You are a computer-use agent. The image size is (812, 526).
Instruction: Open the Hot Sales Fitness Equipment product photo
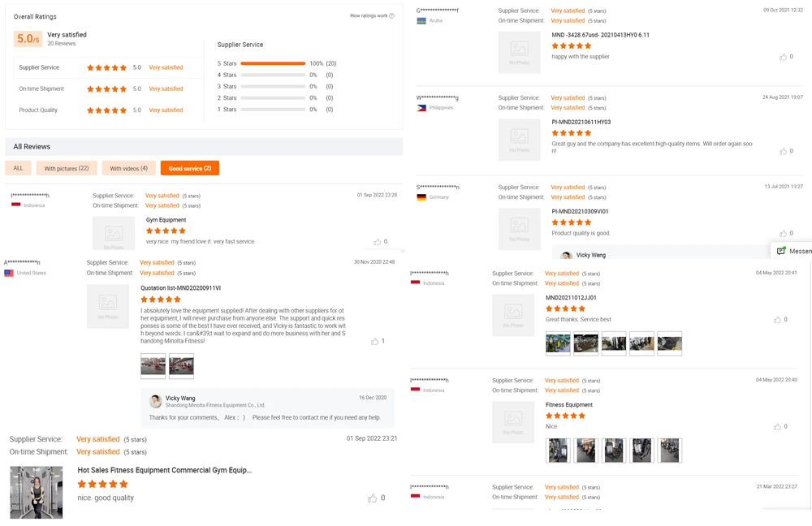(37, 493)
